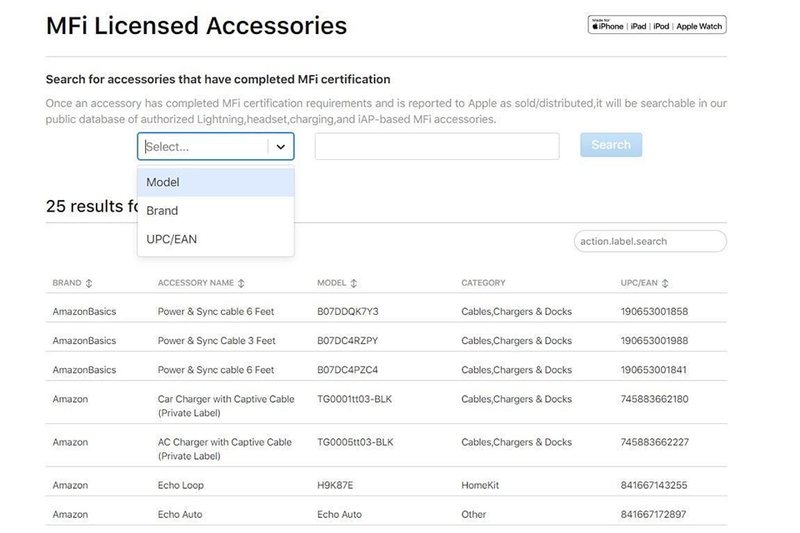Click UPC 190653001988 cell

point(654,341)
